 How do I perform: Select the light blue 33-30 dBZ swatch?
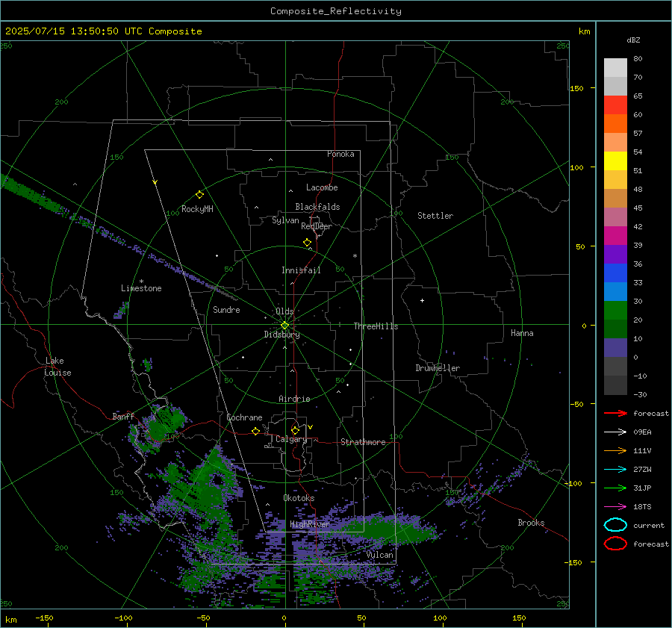point(615,292)
